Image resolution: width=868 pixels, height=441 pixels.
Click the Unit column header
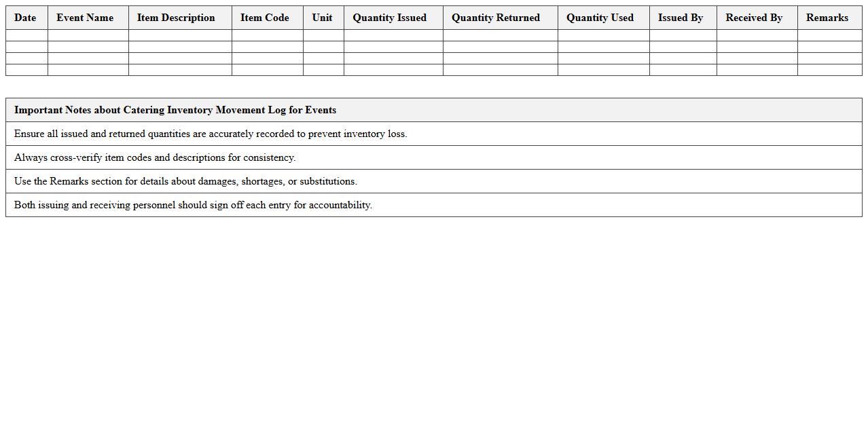(323, 18)
